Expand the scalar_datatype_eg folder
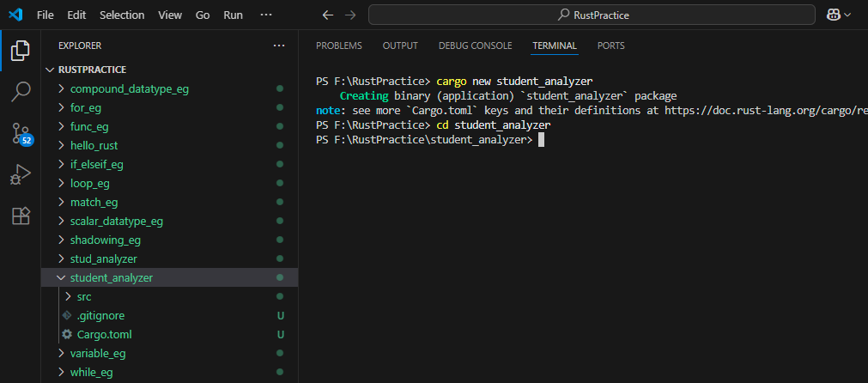868x383 pixels. 169,222
